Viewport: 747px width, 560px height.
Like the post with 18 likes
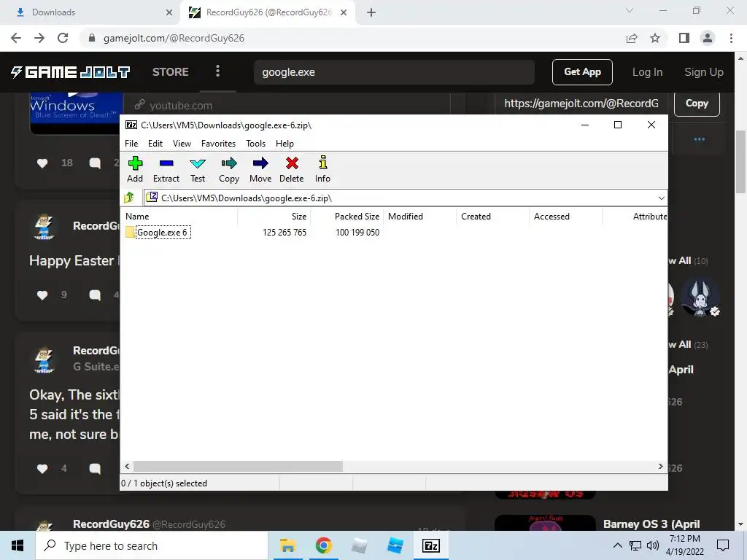pyautogui.click(x=42, y=163)
